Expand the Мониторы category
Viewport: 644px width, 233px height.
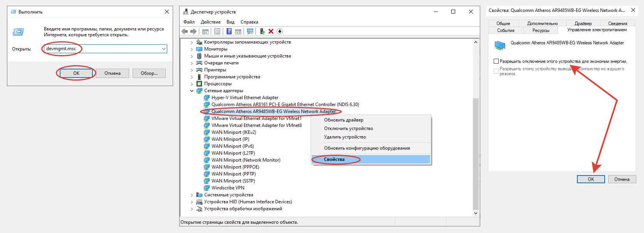[192, 49]
